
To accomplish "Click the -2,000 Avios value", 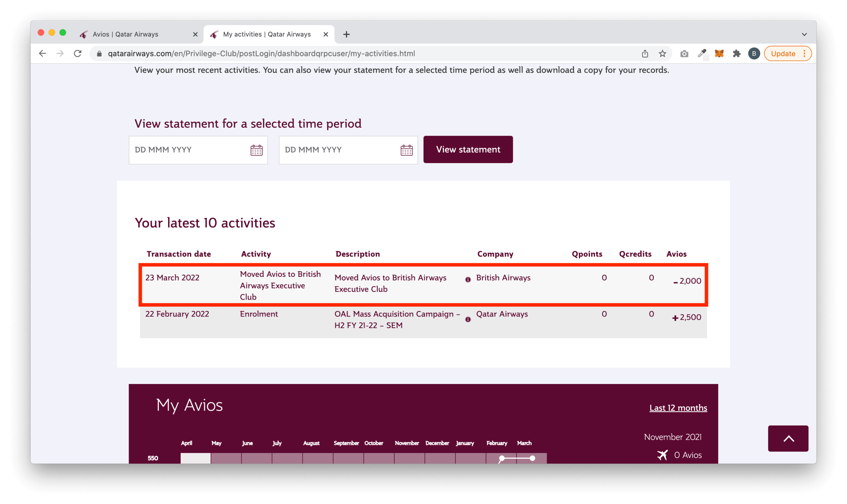I will click(x=687, y=281).
